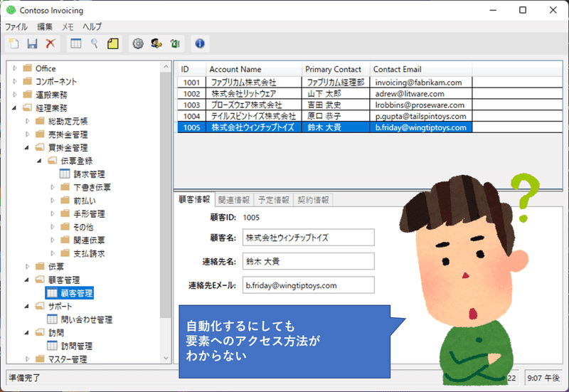Collapse the 買掛金管理 node arrow
Image resolution: width=569 pixels, height=392 pixels.
click(27, 148)
